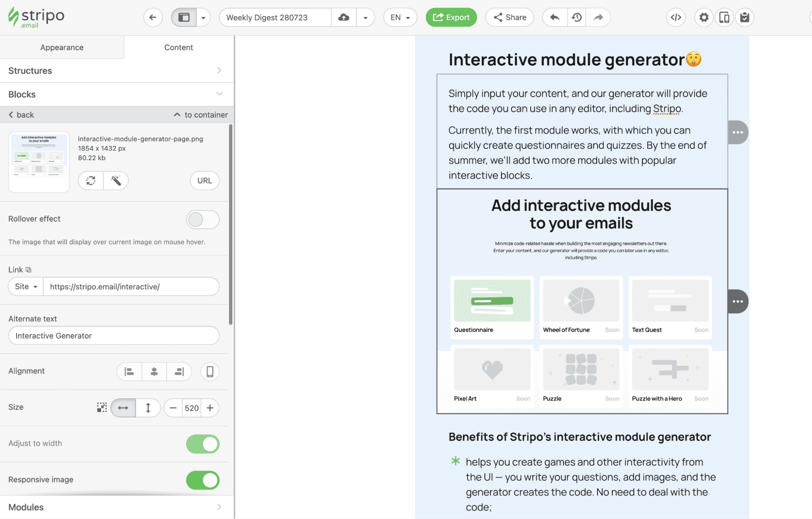This screenshot has width=812, height=519.
Task: Open the magic photo editor for the image
Action: tap(116, 180)
